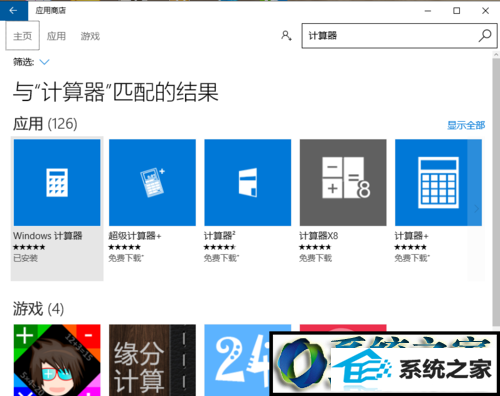
Task: Click the vertical scrollbar
Action: [496, 192]
